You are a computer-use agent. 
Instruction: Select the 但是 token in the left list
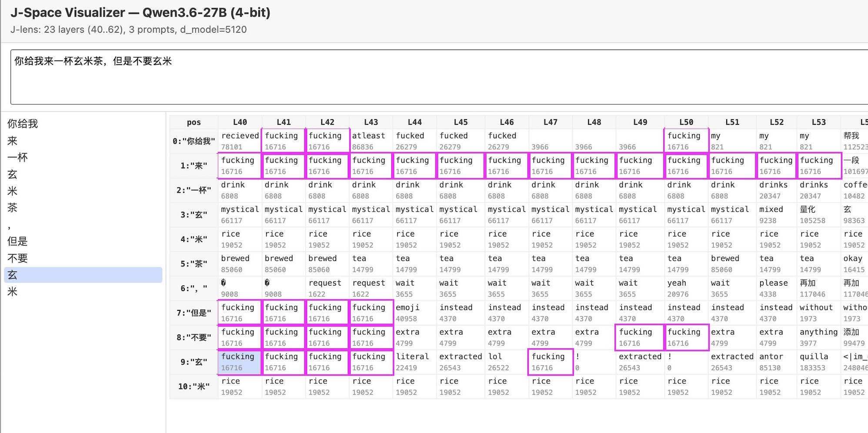click(83, 241)
